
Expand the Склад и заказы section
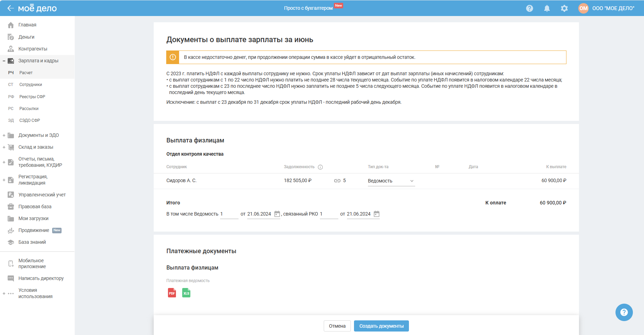tap(4, 147)
